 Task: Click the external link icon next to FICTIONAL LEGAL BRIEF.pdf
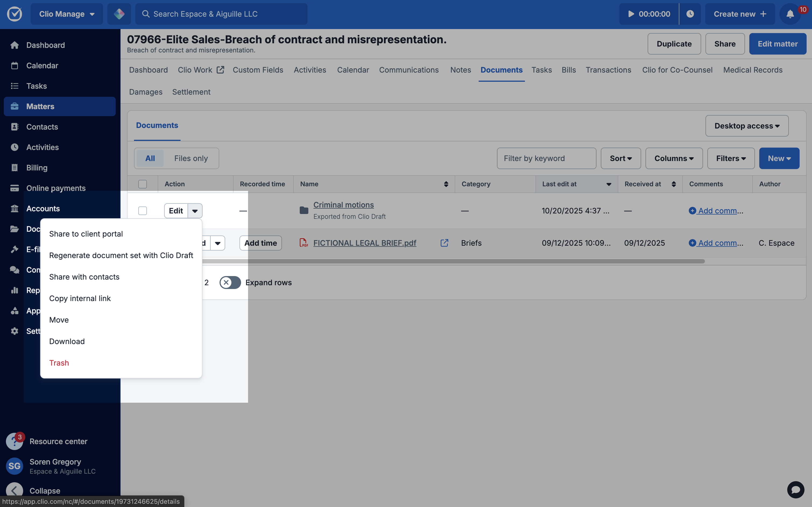(444, 243)
